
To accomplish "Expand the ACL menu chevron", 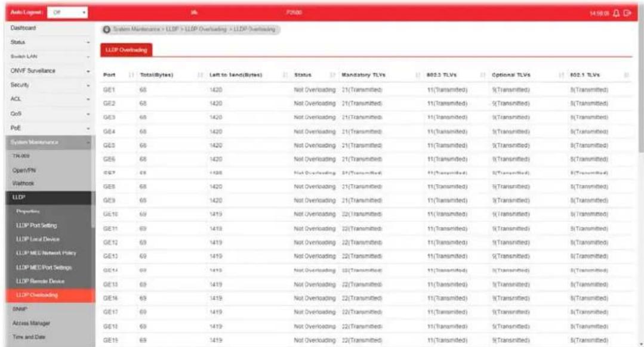I will (88, 99).
